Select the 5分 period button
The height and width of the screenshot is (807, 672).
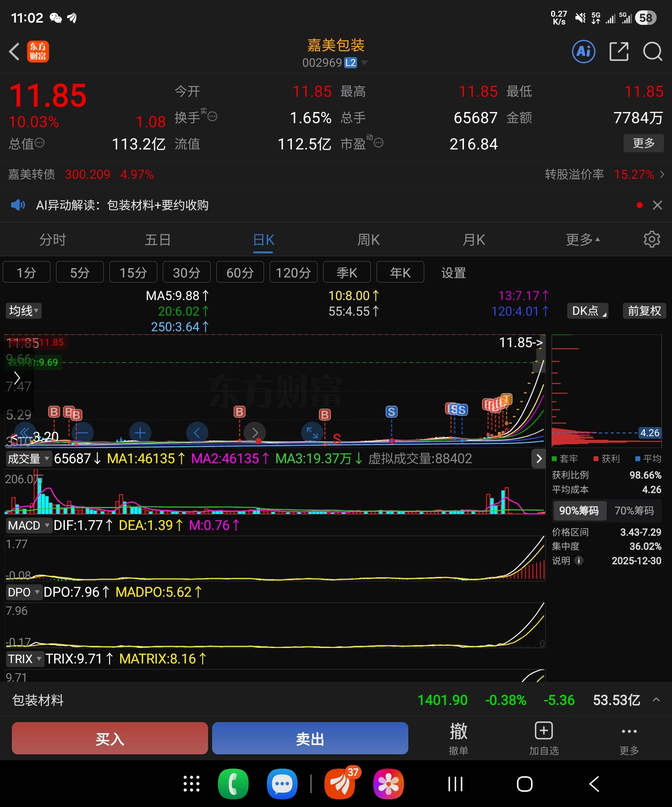(80, 272)
